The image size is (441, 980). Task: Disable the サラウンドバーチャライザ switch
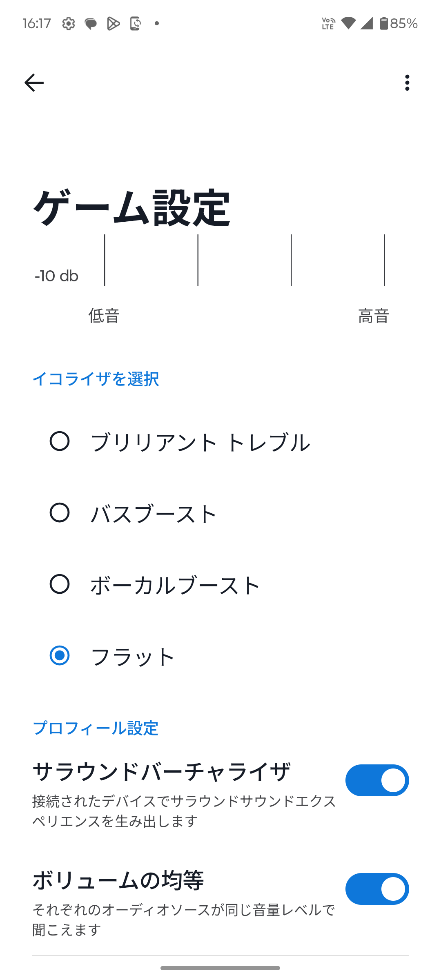(377, 780)
